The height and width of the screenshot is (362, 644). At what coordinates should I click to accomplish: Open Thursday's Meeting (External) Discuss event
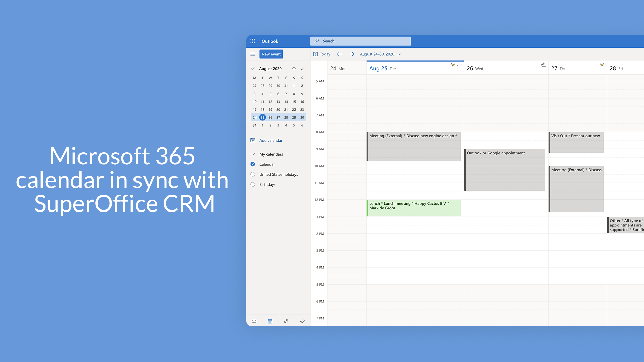click(576, 189)
